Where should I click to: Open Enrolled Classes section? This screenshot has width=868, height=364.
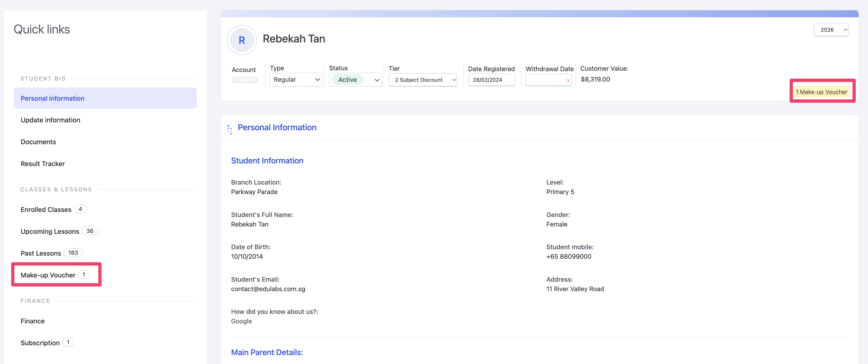click(46, 209)
